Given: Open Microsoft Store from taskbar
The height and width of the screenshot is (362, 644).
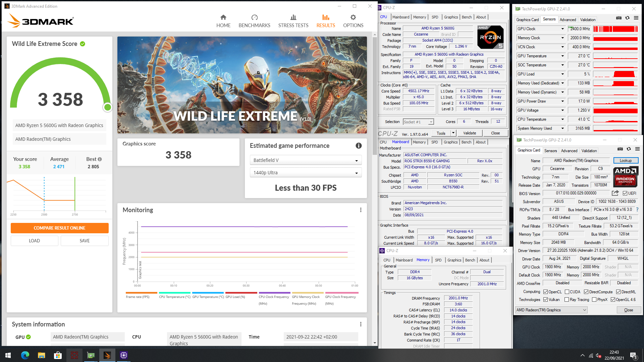Looking at the screenshot, I should coord(58,355).
